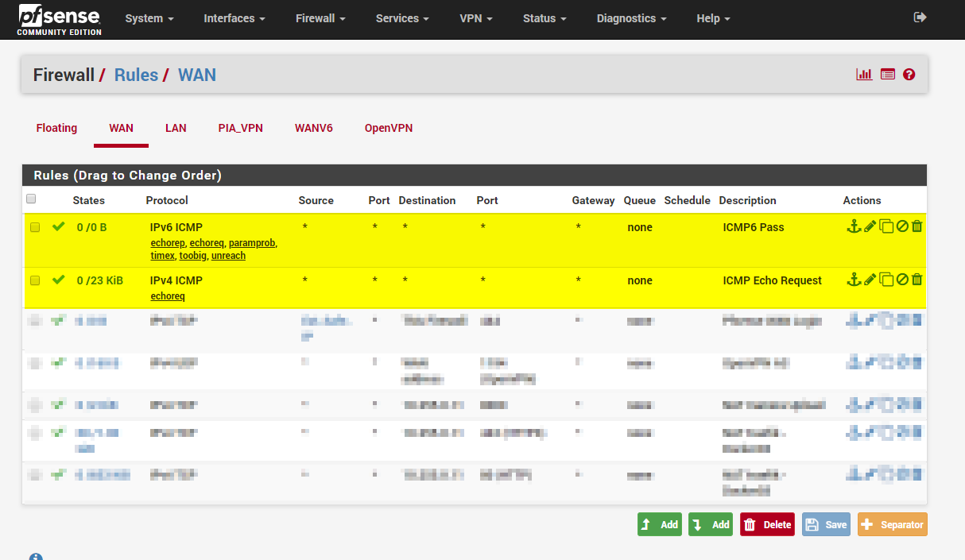Click the 0 /0 B states value
The width and height of the screenshot is (965, 560).
pos(91,227)
